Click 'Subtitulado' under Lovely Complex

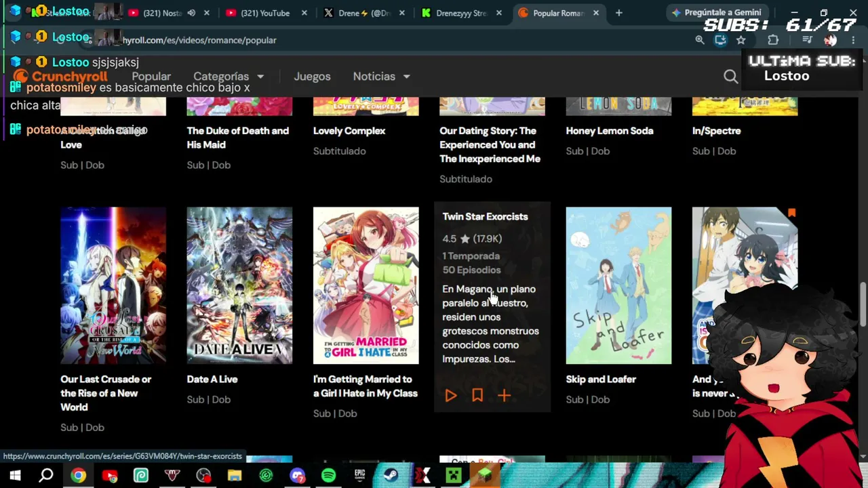[x=339, y=151]
